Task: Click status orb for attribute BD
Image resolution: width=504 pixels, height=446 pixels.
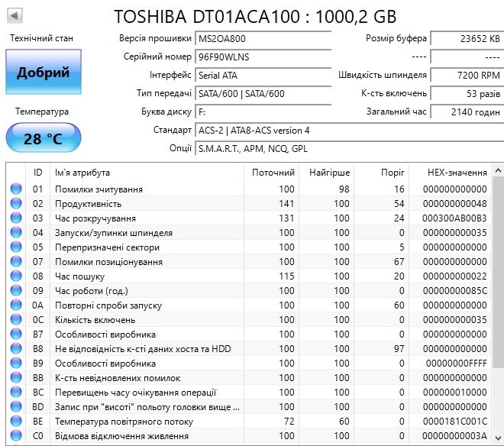Action: click(x=16, y=406)
